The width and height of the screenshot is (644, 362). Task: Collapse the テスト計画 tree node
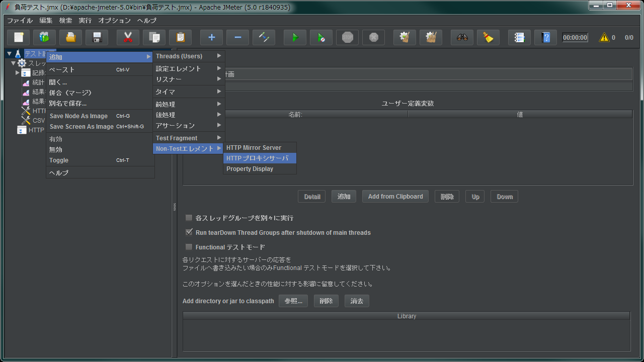point(9,53)
